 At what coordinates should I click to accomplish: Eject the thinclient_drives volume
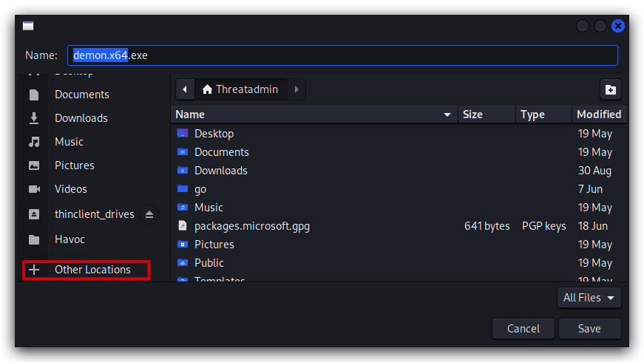tap(149, 214)
